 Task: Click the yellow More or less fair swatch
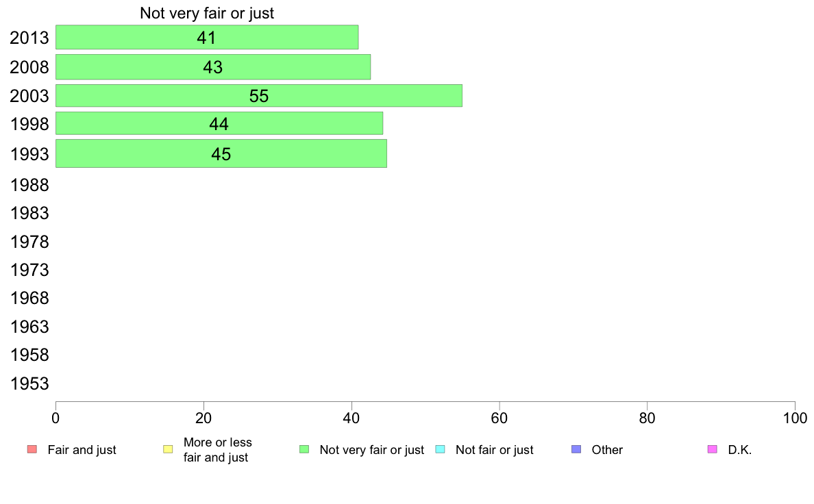(168, 449)
